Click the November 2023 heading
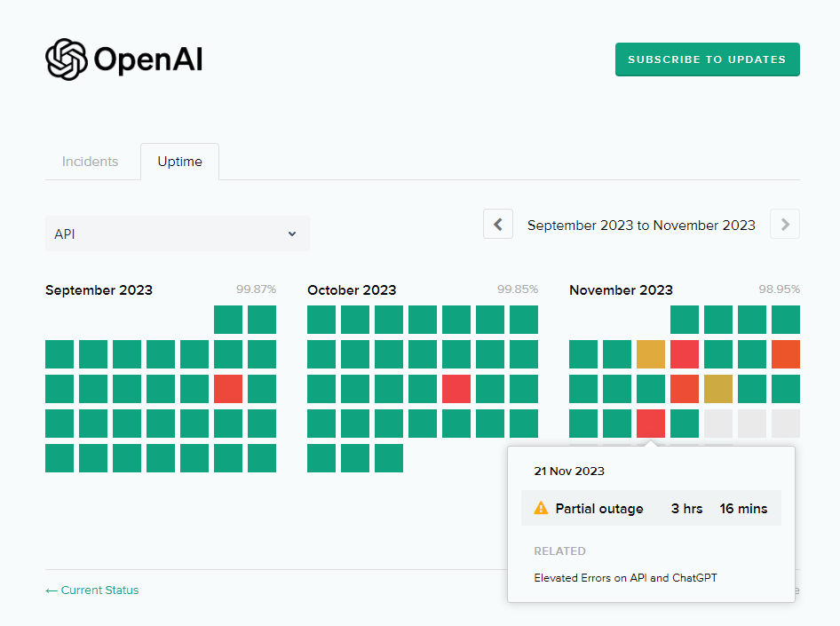The width and height of the screenshot is (840, 626). coord(621,290)
